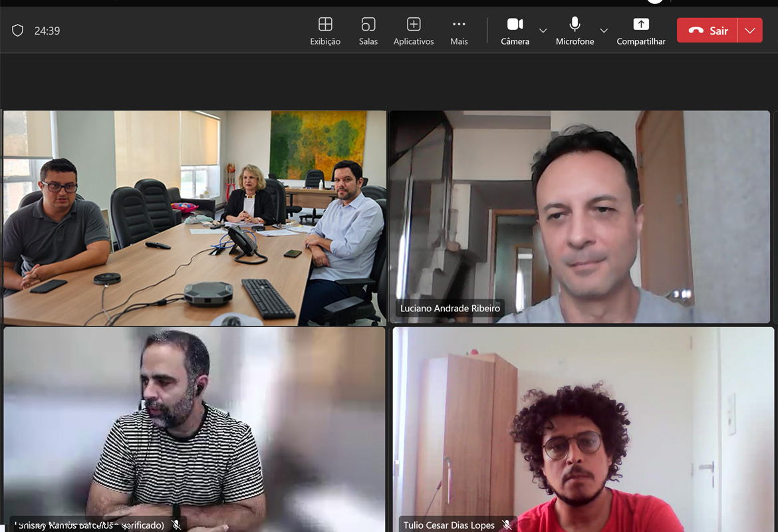Click muted mic icon beside verified participant name
Viewport: 778px width, 532px height.
coord(176,525)
